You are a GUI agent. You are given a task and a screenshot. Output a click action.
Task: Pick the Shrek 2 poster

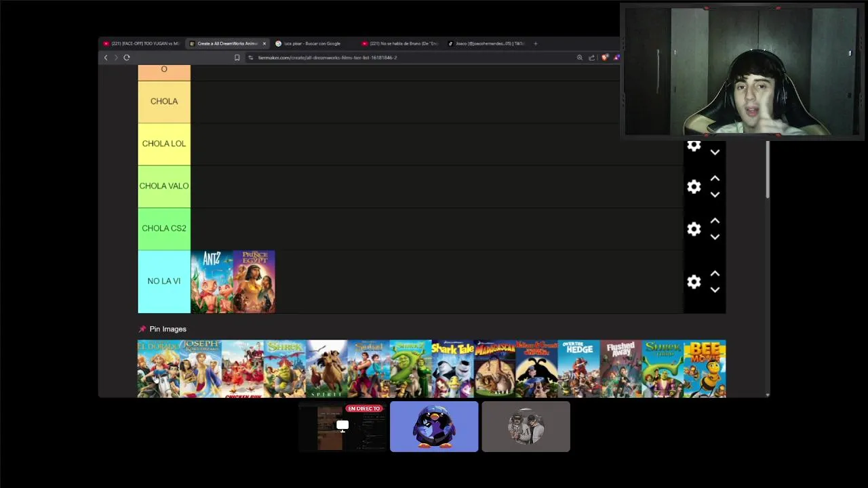point(410,369)
